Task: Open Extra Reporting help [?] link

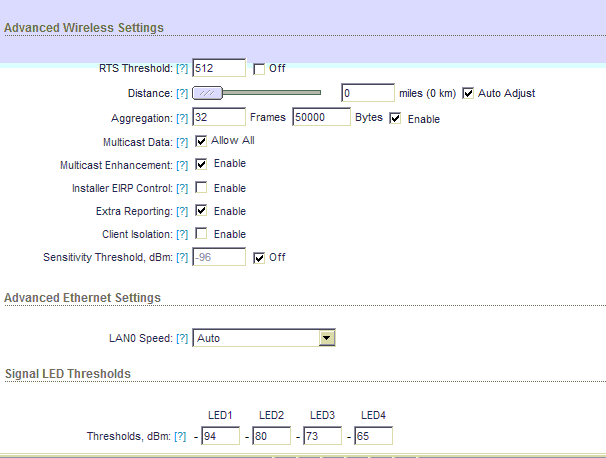Action: tap(182, 211)
